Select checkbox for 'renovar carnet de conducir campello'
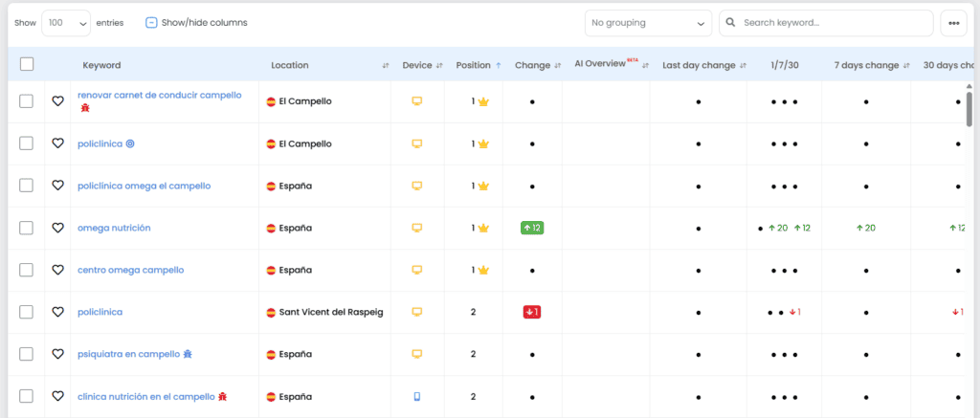The height and width of the screenshot is (418, 980). tap(27, 100)
